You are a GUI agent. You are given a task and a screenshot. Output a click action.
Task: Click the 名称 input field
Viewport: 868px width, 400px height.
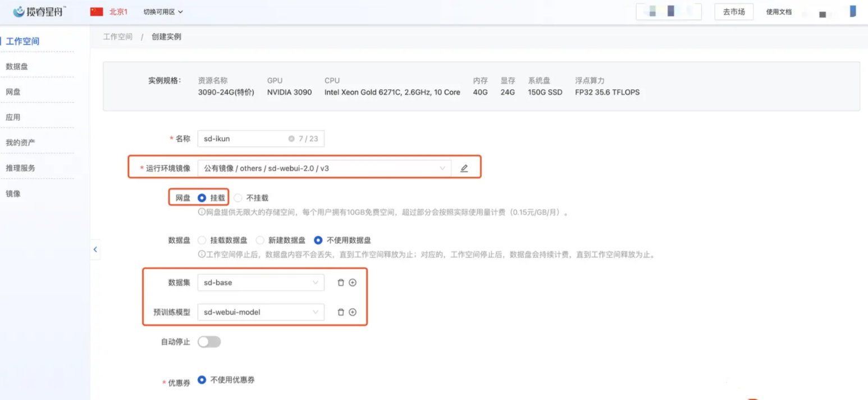tap(261, 139)
